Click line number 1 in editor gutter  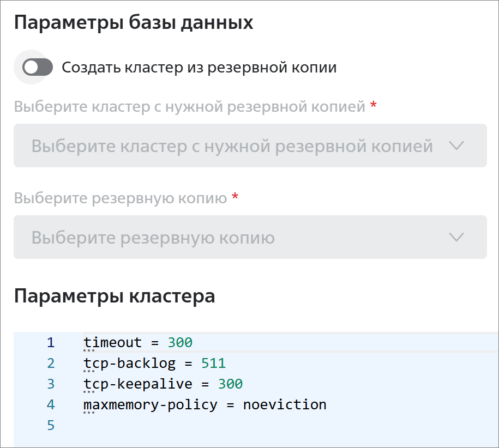pyautogui.click(x=51, y=342)
